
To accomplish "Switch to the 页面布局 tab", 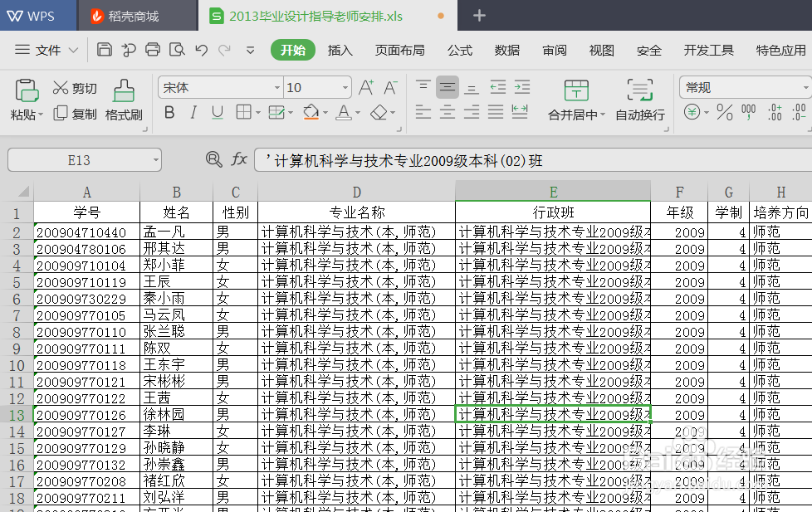I will [x=400, y=51].
